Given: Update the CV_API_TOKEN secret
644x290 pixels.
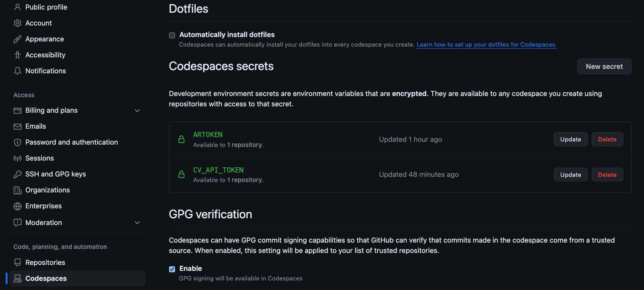Looking at the screenshot, I should (570, 175).
